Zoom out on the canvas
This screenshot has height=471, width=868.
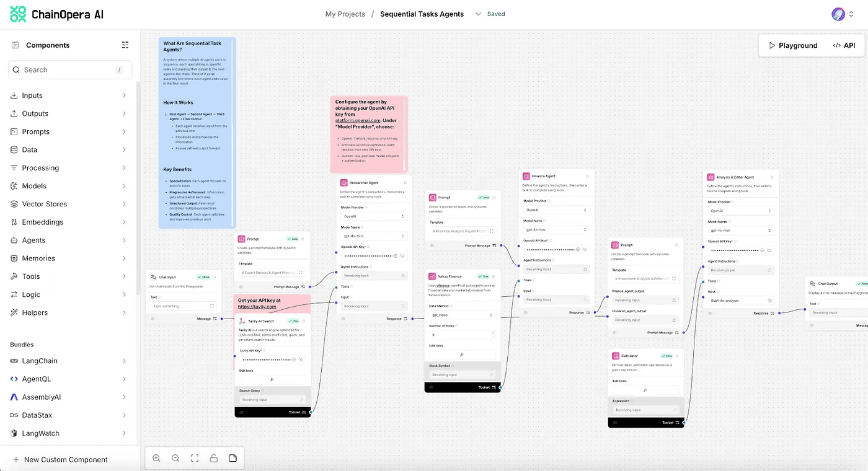point(175,458)
